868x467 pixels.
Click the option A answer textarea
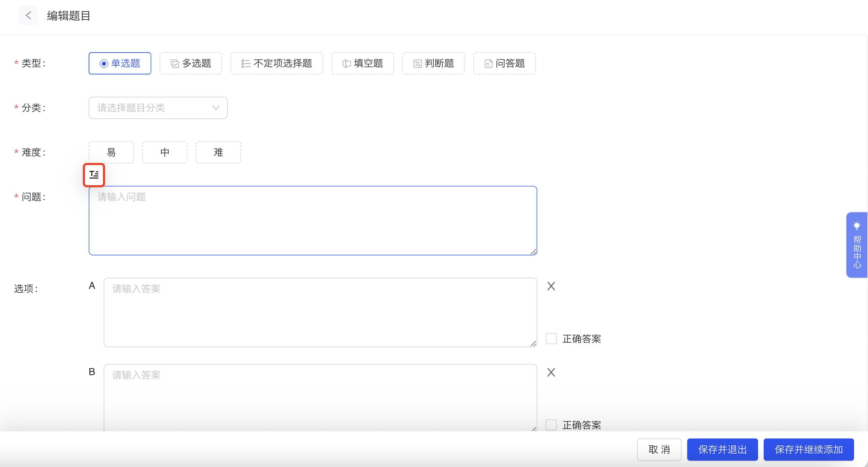click(320, 312)
